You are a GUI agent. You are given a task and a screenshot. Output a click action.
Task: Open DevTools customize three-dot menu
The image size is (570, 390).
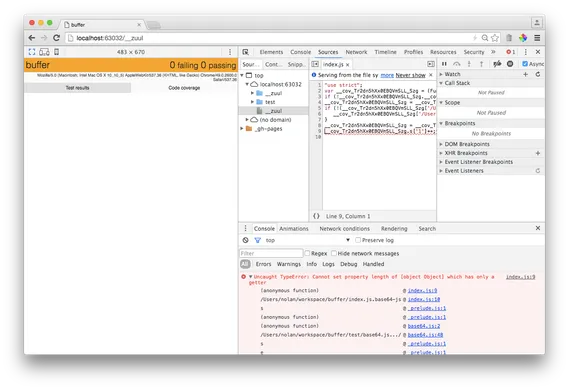[526, 52]
